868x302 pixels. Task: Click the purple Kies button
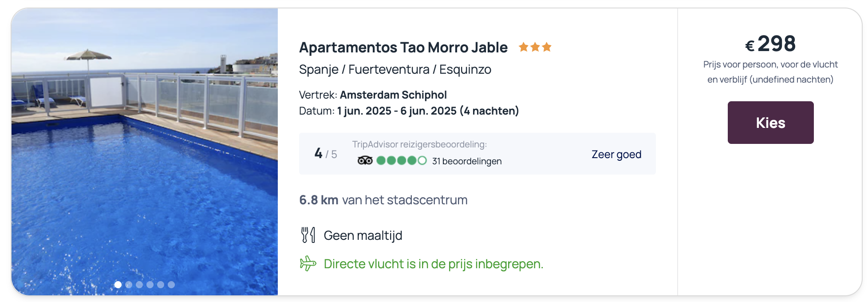[770, 123]
